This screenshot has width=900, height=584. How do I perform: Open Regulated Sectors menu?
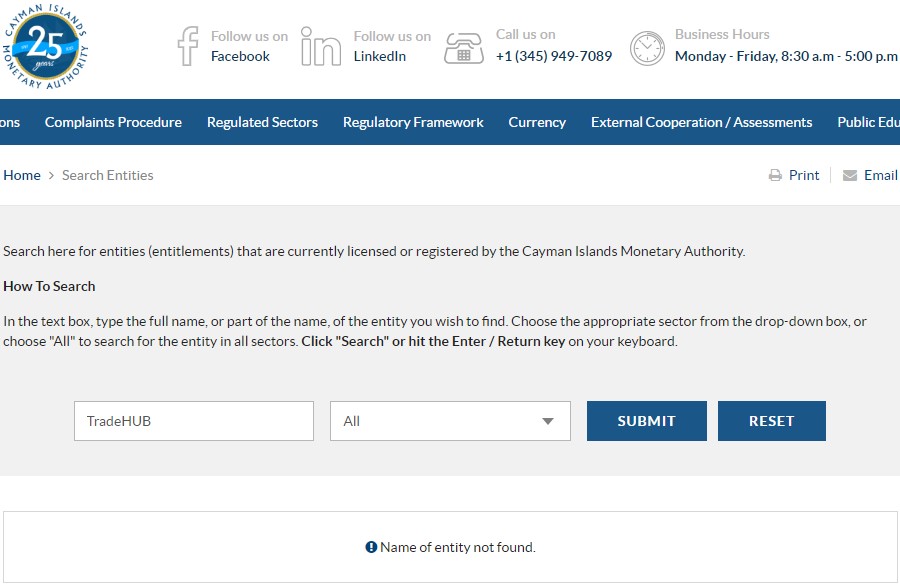point(262,122)
